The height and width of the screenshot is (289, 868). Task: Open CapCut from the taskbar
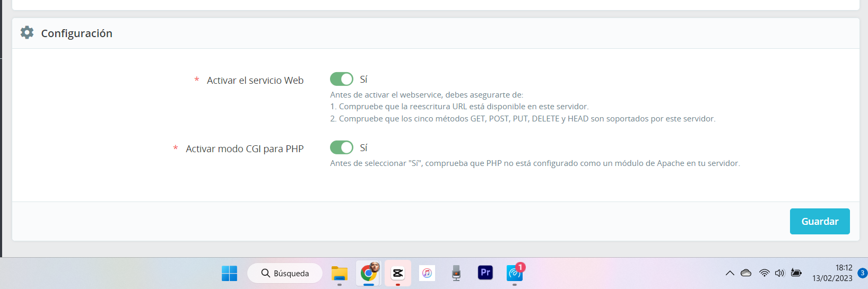pyautogui.click(x=398, y=273)
